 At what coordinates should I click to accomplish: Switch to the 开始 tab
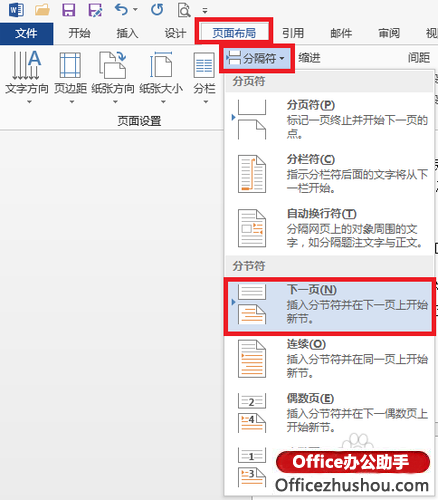coord(79,33)
